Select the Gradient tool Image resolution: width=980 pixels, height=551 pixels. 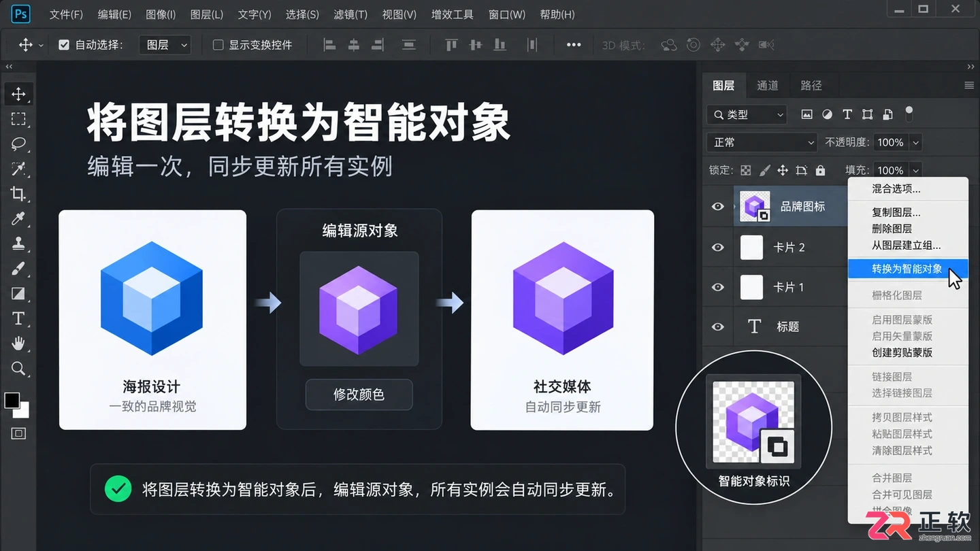(18, 294)
